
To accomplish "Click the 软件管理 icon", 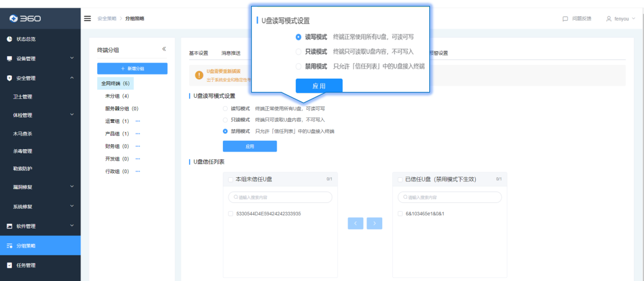I will point(10,226).
